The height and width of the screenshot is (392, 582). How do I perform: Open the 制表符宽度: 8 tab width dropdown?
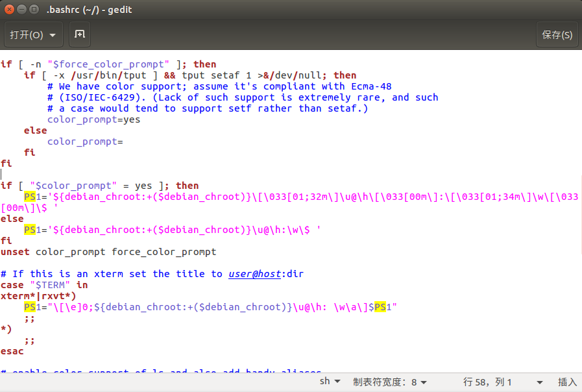pos(390,382)
